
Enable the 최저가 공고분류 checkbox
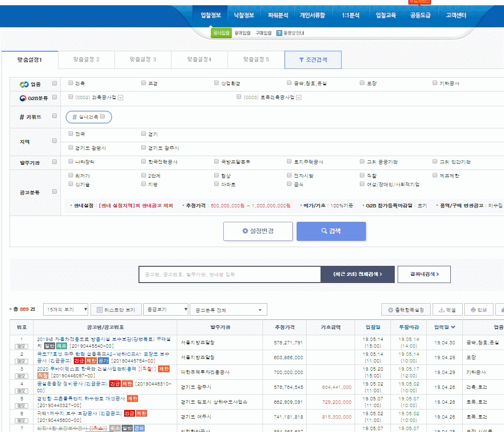pyautogui.click(x=71, y=175)
